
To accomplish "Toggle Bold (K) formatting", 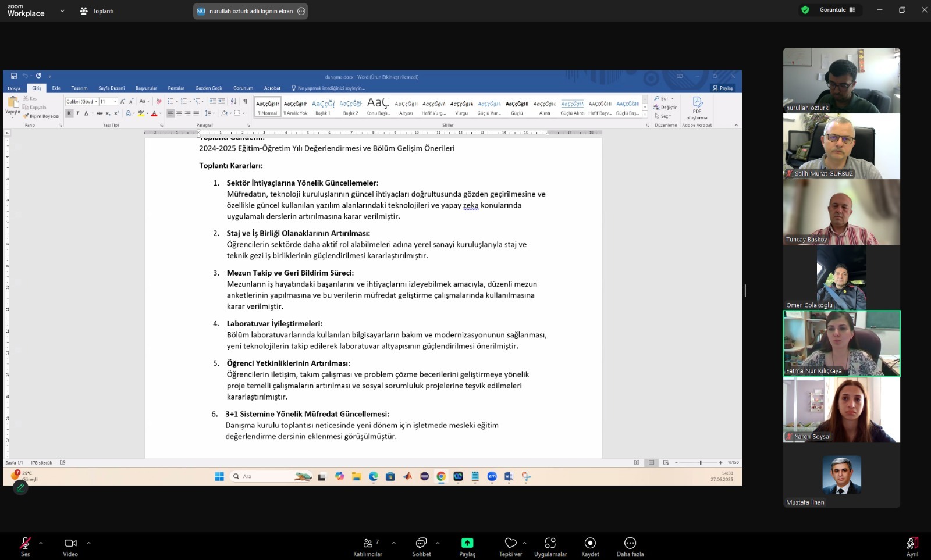I will click(69, 113).
